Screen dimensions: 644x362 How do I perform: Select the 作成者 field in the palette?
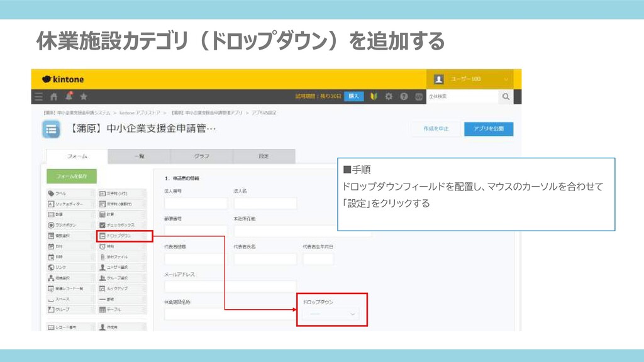pos(121,327)
